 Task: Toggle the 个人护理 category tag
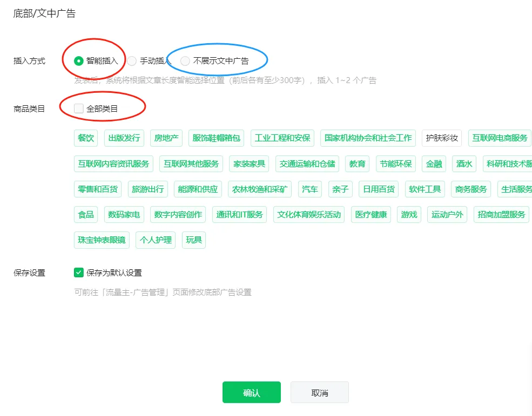tap(156, 240)
